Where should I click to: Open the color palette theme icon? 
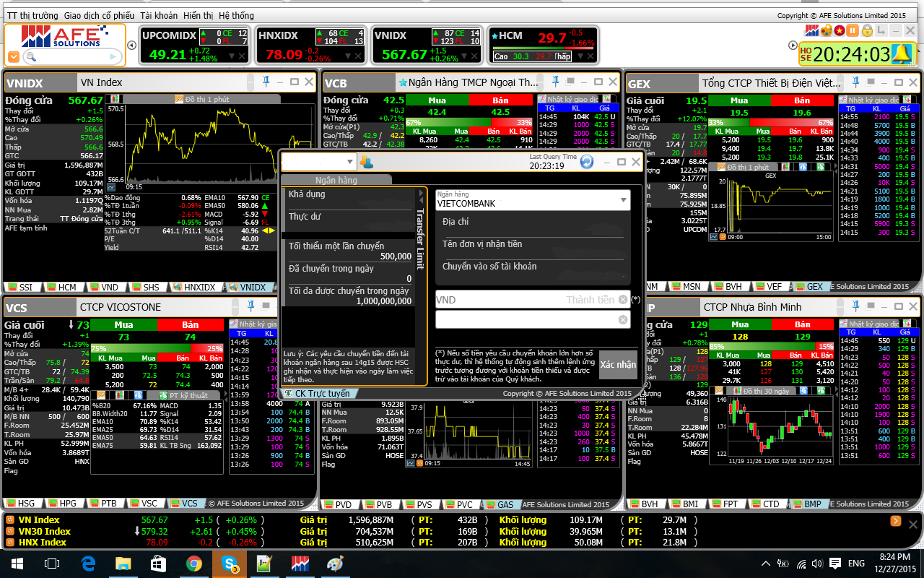click(827, 30)
